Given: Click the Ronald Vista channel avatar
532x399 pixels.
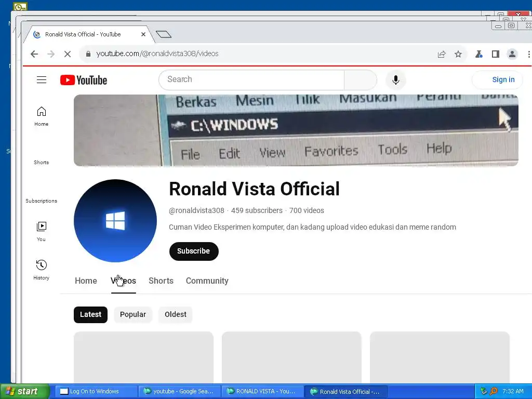Looking at the screenshot, I should (x=115, y=220).
